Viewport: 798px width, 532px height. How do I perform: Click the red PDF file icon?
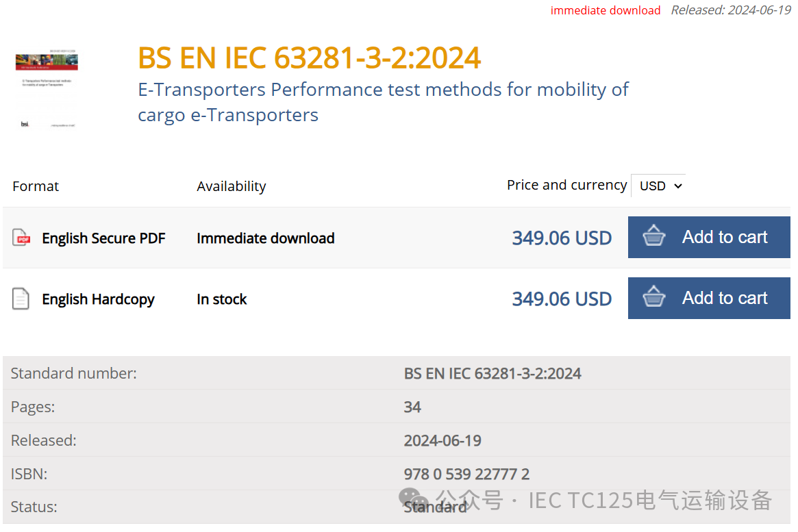[x=21, y=238]
